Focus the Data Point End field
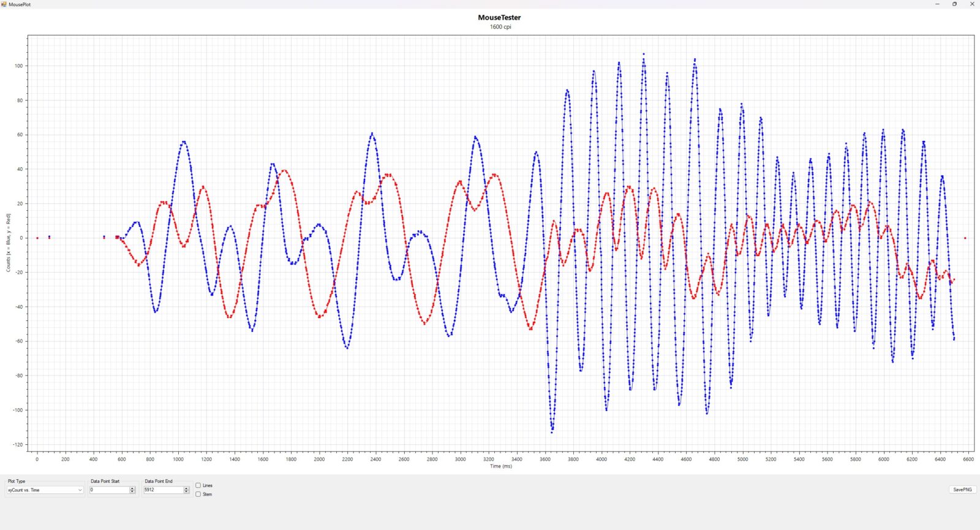Image resolution: width=980 pixels, height=530 pixels. pyautogui.click(x=163, y=490)
